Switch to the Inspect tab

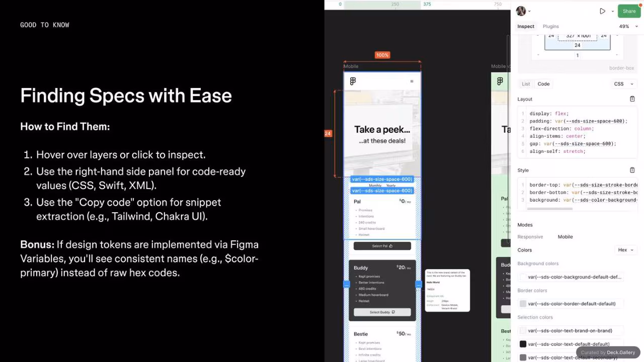(x=526, y=26)
